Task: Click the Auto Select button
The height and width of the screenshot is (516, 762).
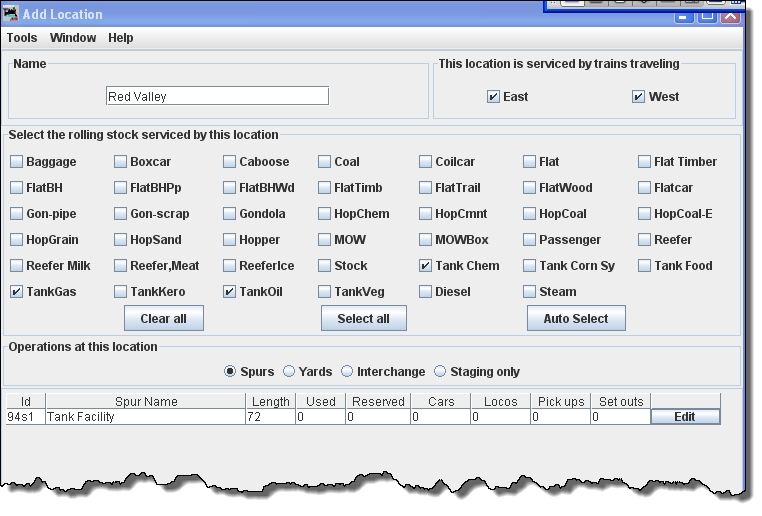Action: click(x=576, y=318)
